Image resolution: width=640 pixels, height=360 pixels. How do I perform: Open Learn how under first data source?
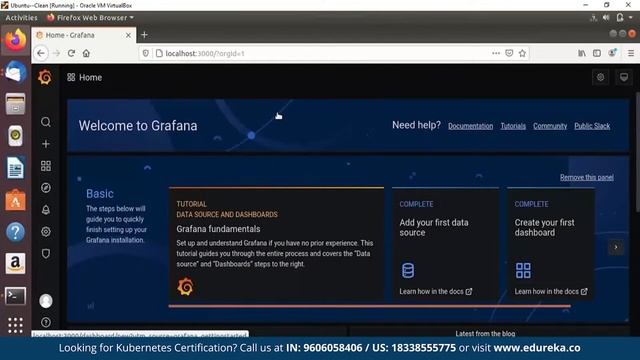(436, 291)
